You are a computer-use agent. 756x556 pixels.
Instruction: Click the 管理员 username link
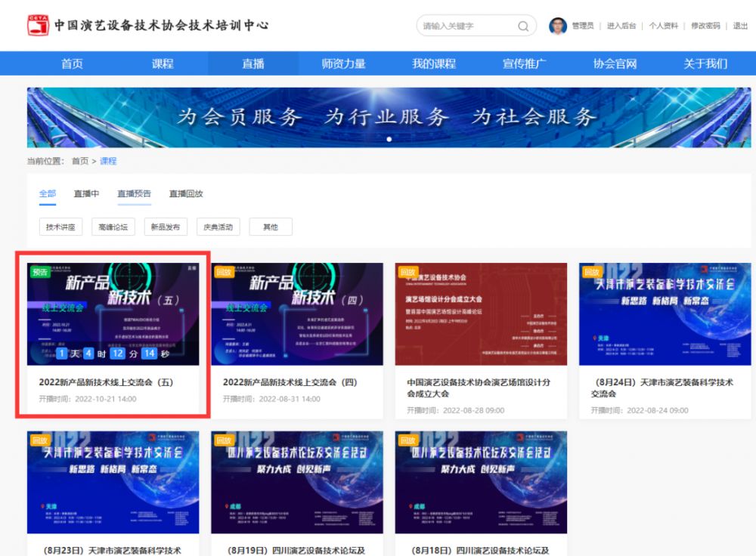coord(583,26)
